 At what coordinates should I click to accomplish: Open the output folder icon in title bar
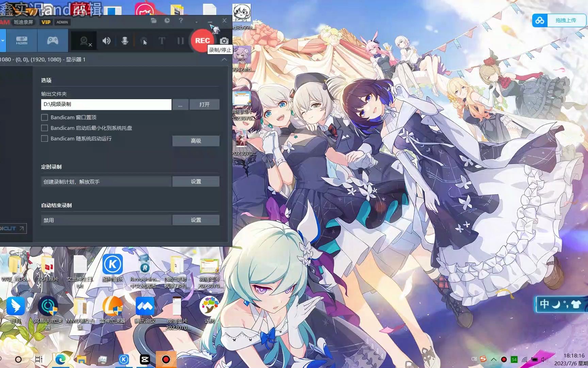click(x=154, y=21)
